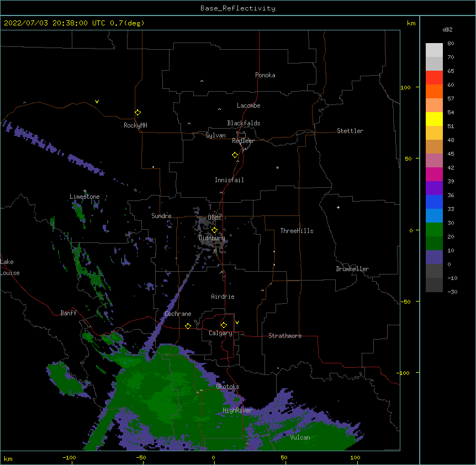Click the yellow V marker northwest of RockyMH
The height and width of the screenshot is (465, 476).
[x=97, y=102]
